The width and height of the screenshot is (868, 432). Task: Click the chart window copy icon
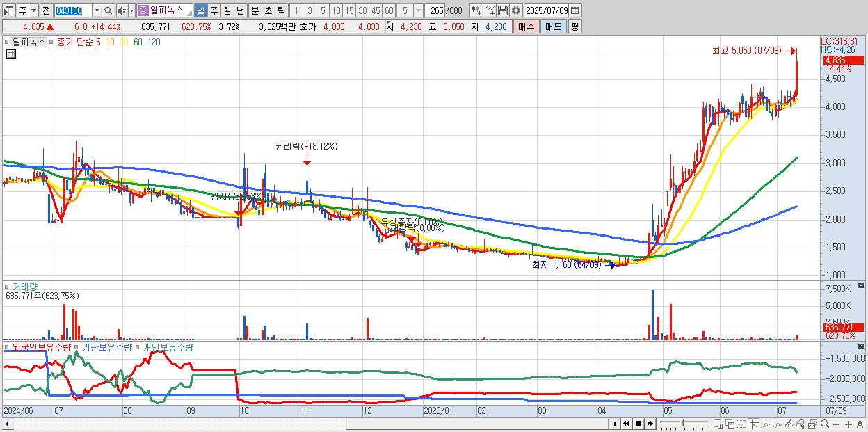(x=812, y=424)
